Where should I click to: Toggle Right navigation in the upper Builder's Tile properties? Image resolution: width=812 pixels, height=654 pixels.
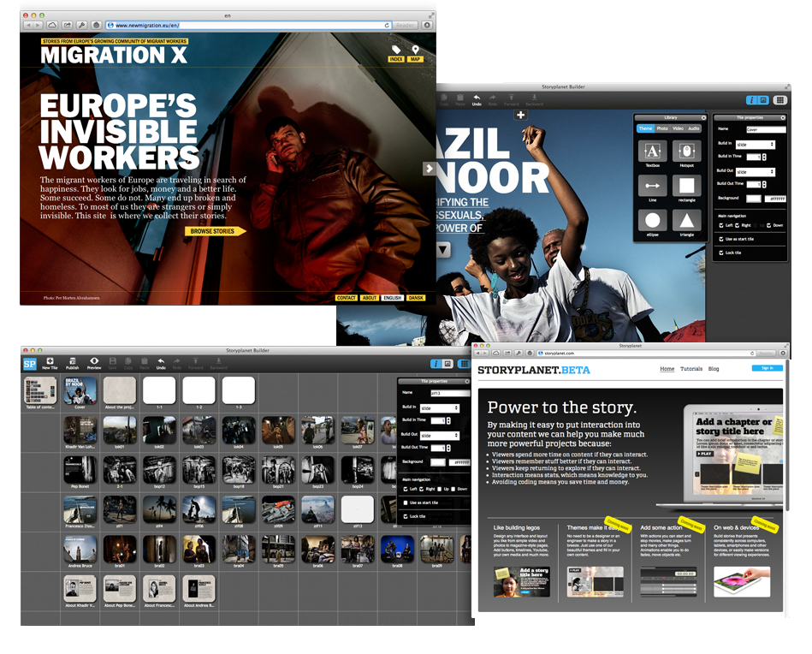pyautogui.click(x=738, y=225)
